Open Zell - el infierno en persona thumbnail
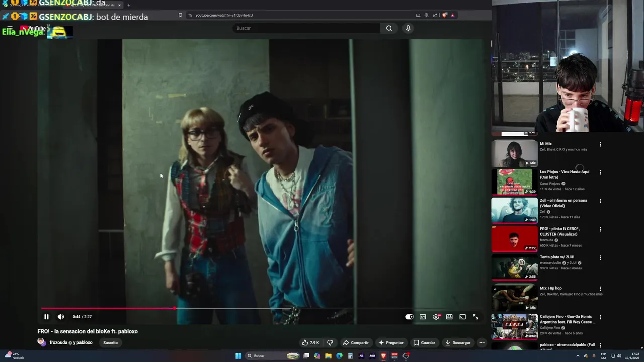Viewport: 644px width, 362px height. [514, 210]
